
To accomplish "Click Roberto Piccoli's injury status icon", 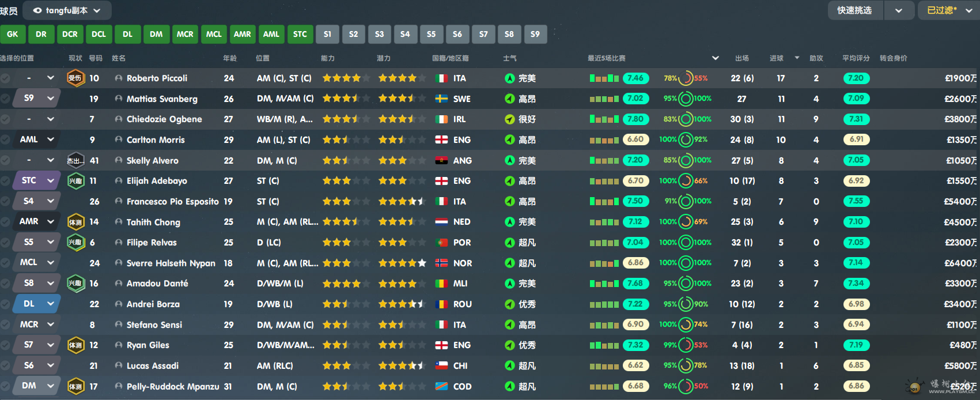I will (x=75, y=78).
